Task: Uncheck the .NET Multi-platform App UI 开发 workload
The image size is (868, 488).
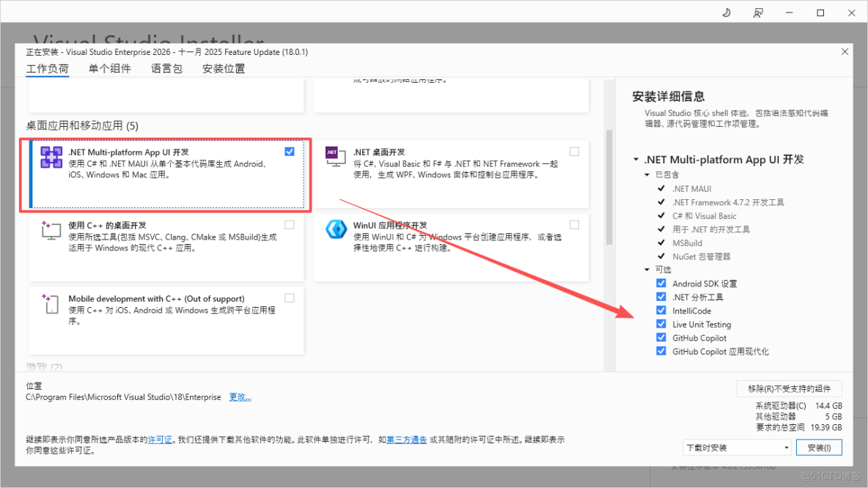Action: point(290,151)
